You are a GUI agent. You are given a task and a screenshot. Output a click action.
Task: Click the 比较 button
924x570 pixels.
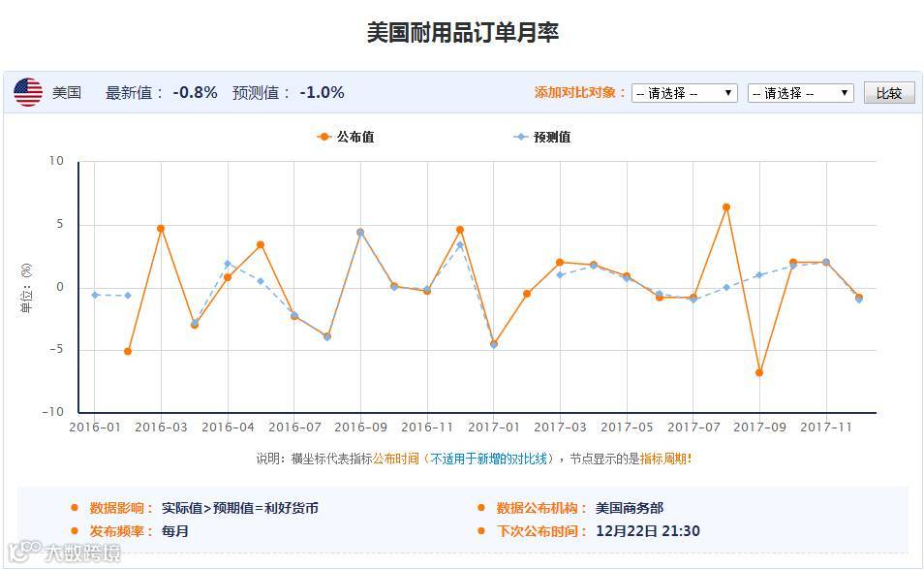pos(889,93)
